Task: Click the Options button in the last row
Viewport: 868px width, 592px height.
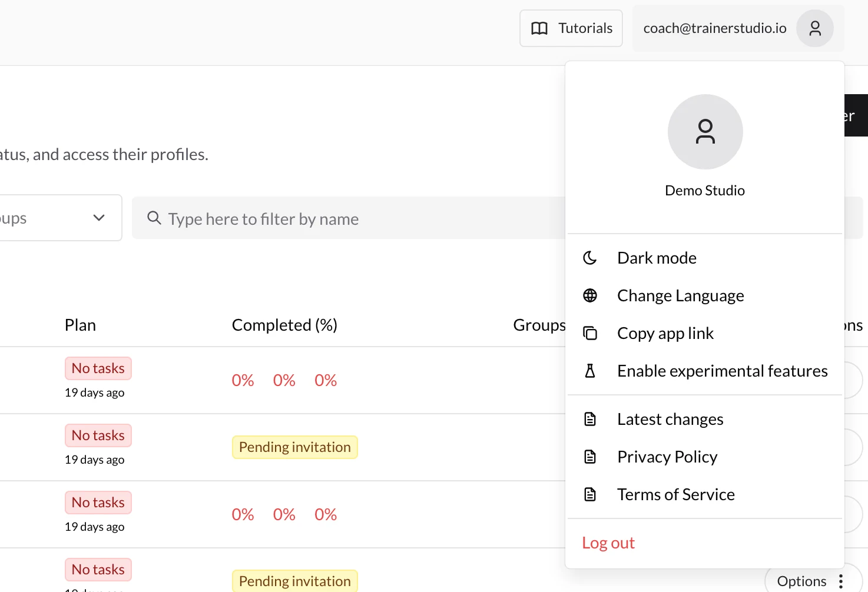Action: (x=813, y=581)
